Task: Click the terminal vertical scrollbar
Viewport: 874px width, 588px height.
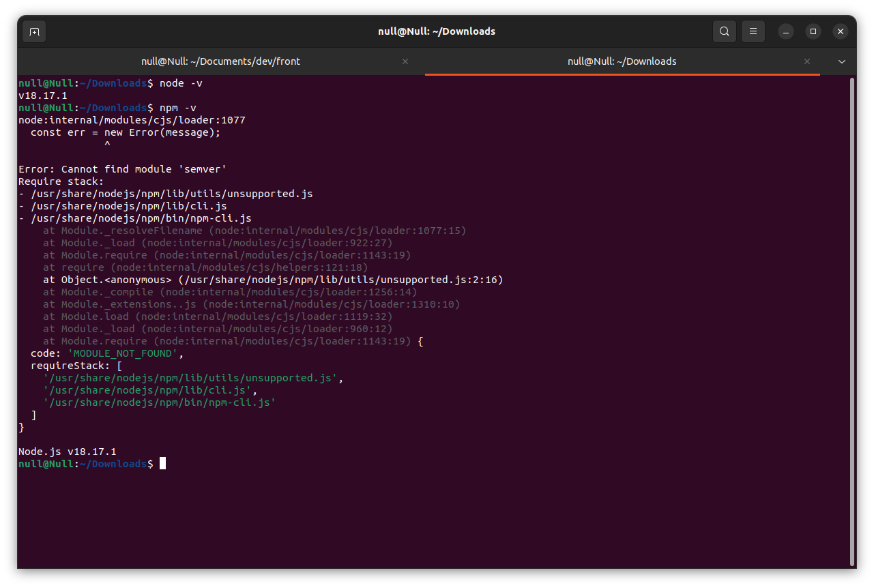Action: pyautogui.click(x=852, y=321)
